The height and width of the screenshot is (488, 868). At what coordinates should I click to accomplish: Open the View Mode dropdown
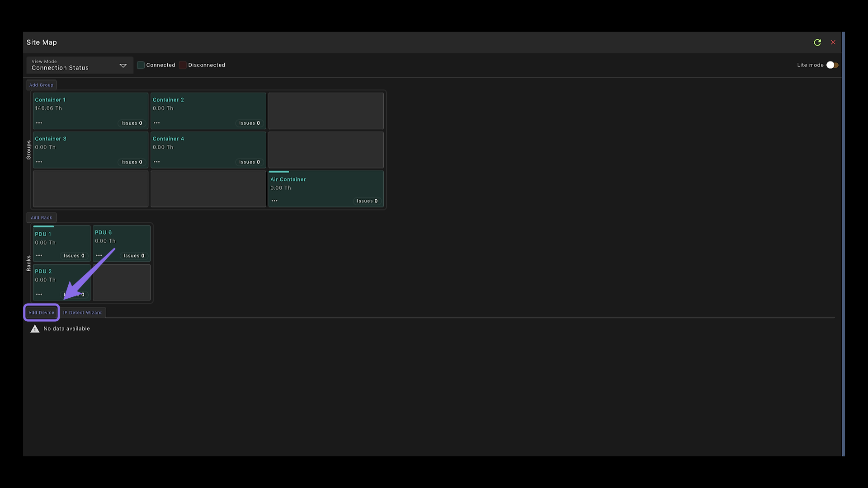click(80, 65)
